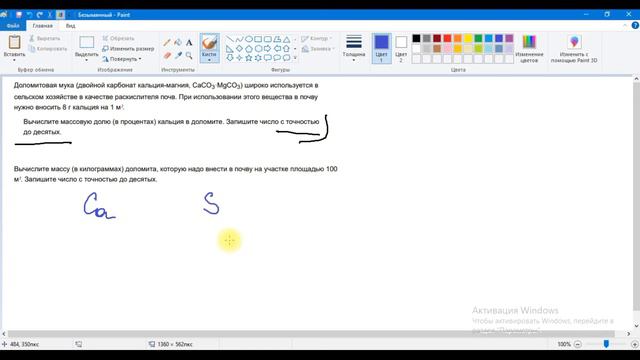Click the zoom in plus button
Image resolution: width=640 pixels, height=360 pixels.
pyautogui.click(x=635, y=344)
